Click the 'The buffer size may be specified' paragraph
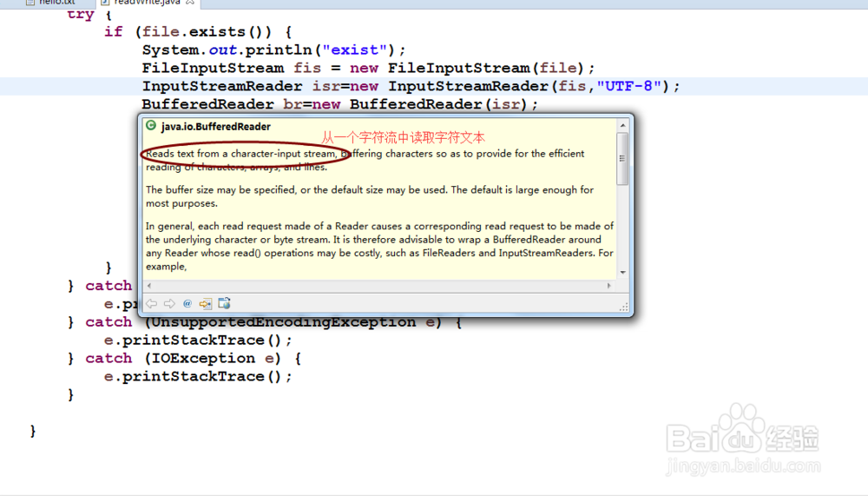The image size is (868, 496). (369, 196)
